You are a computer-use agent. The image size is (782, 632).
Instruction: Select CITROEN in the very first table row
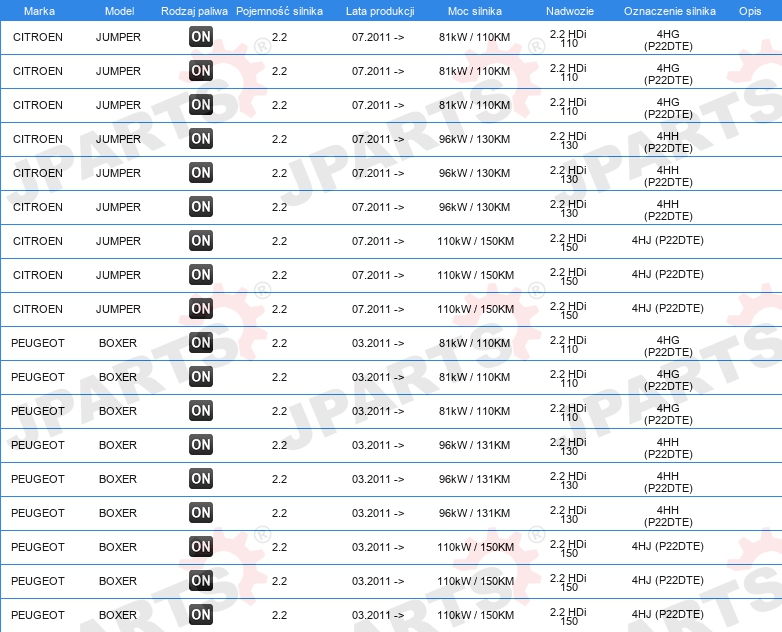(38, 37)
